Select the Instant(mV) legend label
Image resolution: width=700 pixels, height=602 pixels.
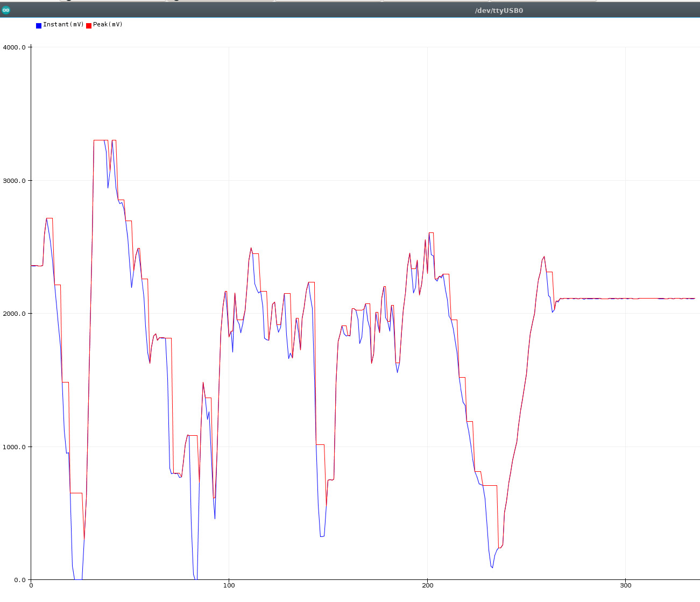pyautogui.click(x=63, y=25)
